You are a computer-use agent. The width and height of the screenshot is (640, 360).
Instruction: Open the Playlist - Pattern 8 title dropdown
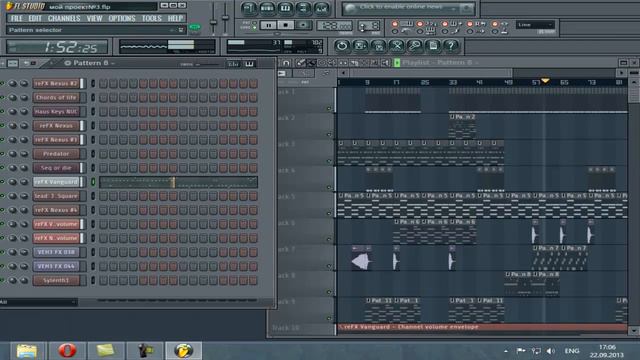pyautogui.click(x=440, y=63)
